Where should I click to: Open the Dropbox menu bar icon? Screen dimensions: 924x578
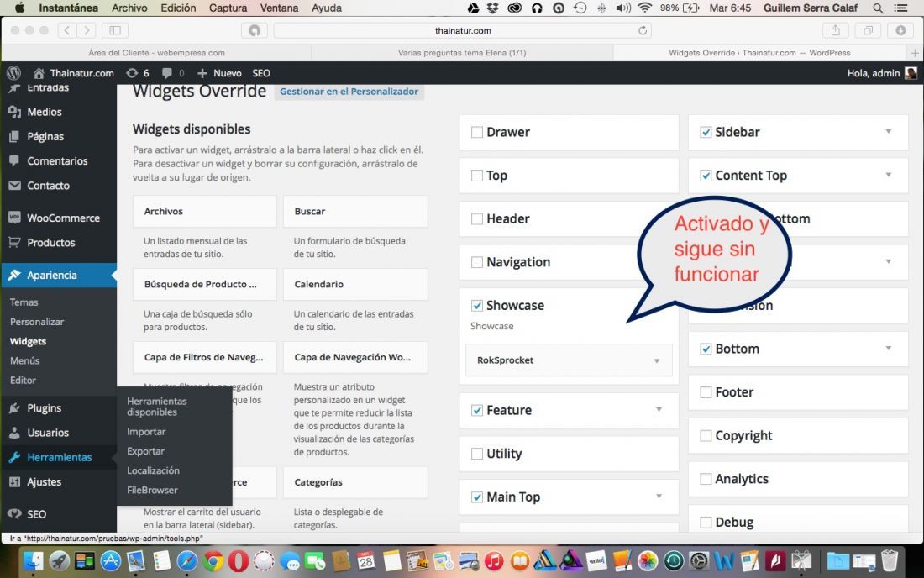tap(493, 8)
